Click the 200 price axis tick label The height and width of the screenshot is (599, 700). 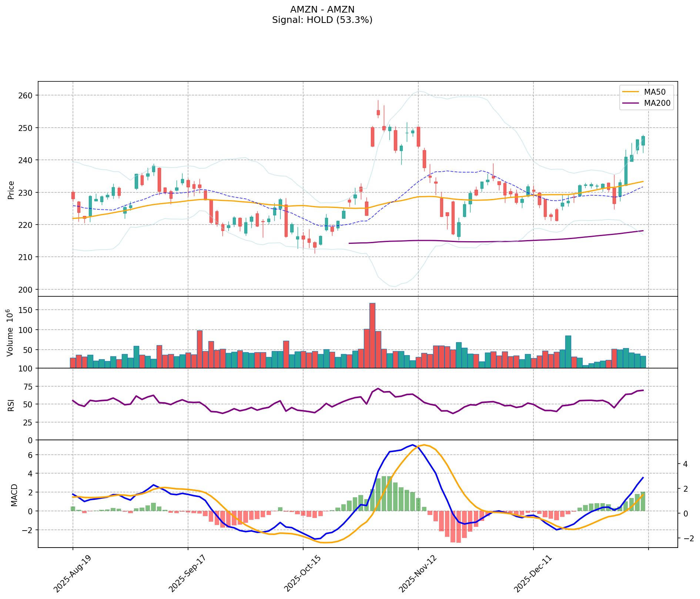tap(25, 290)
